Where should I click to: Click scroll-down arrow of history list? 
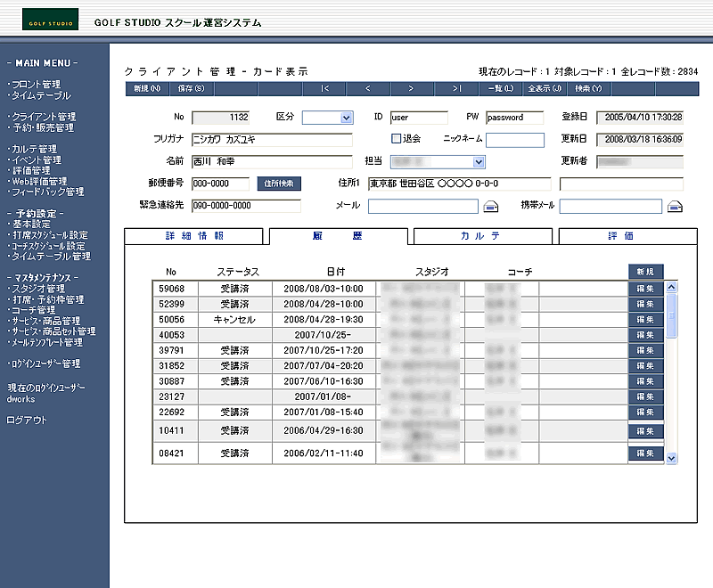pos(672,458)
